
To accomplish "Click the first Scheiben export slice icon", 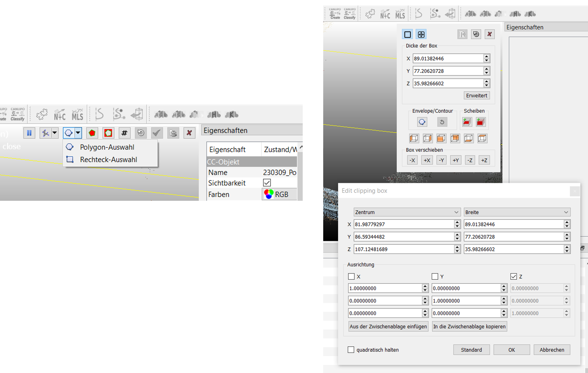I will coord(467,122).
